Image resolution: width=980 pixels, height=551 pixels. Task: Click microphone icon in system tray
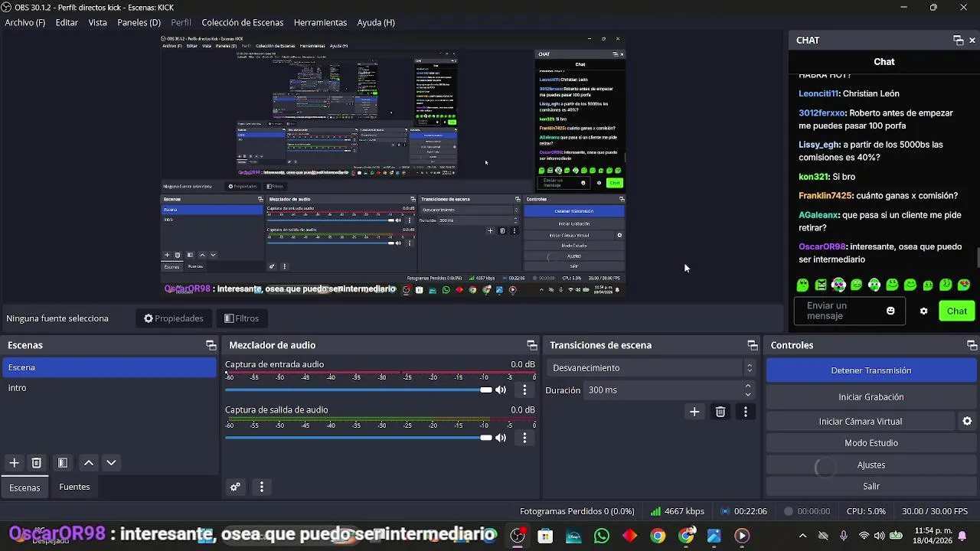tap(843, 536)
